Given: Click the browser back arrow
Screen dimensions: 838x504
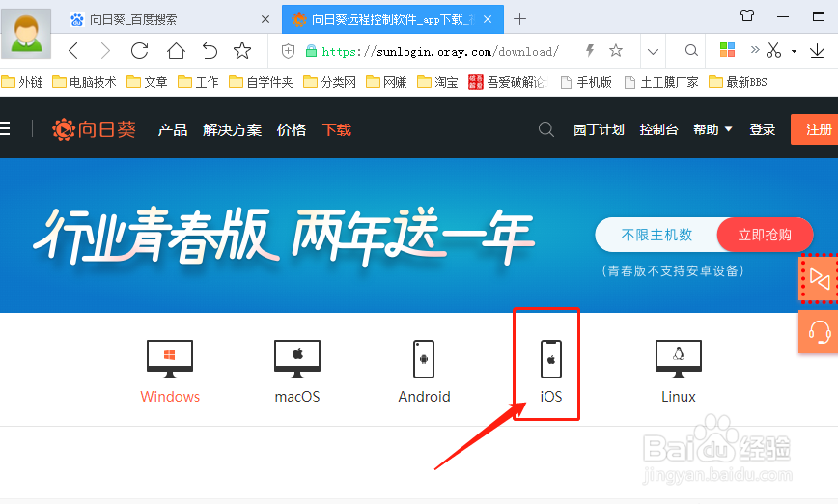Looking at the screenshot, I should click(73, 51).
